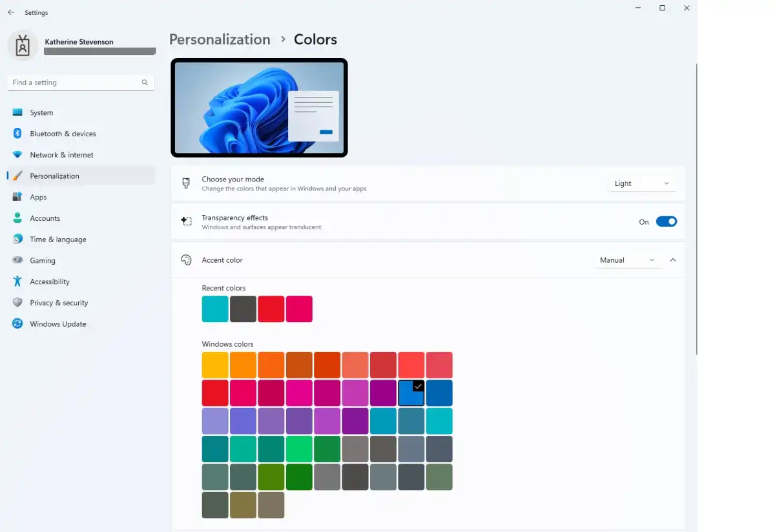
Task: Open Katherine Stevenson account profile
Action: tap(79, 46)
